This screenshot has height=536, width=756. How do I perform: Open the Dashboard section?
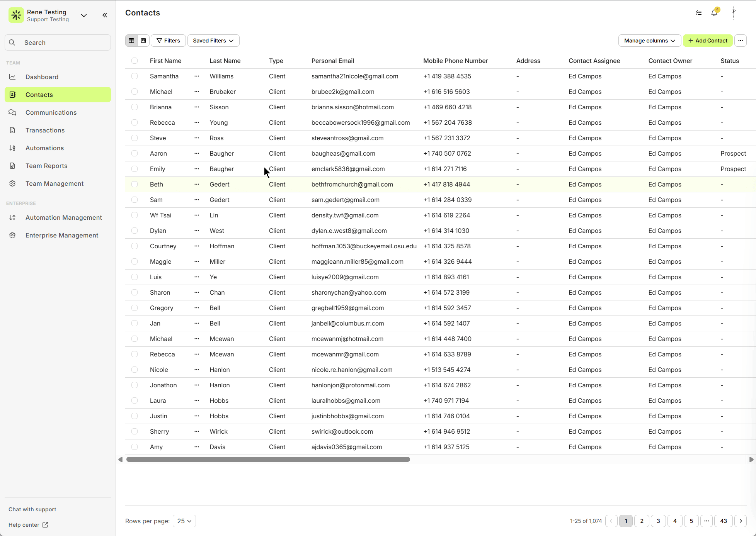[x=42, y=77]
